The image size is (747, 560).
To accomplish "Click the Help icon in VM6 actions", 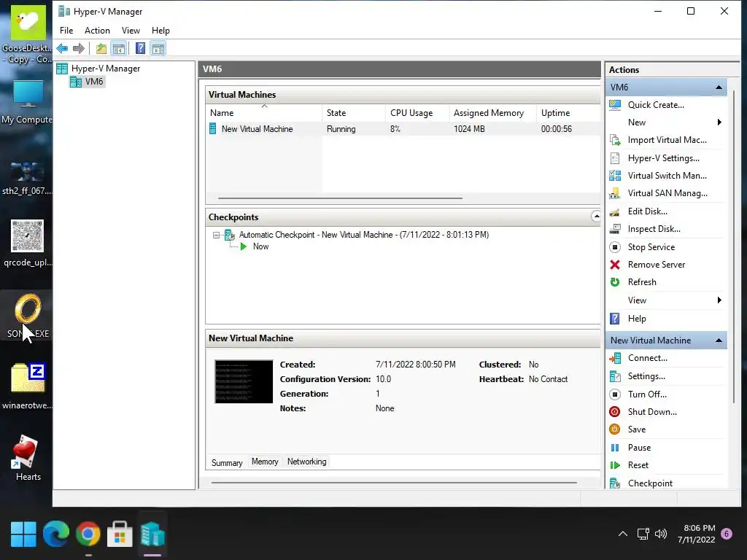I will pos(615,319).
